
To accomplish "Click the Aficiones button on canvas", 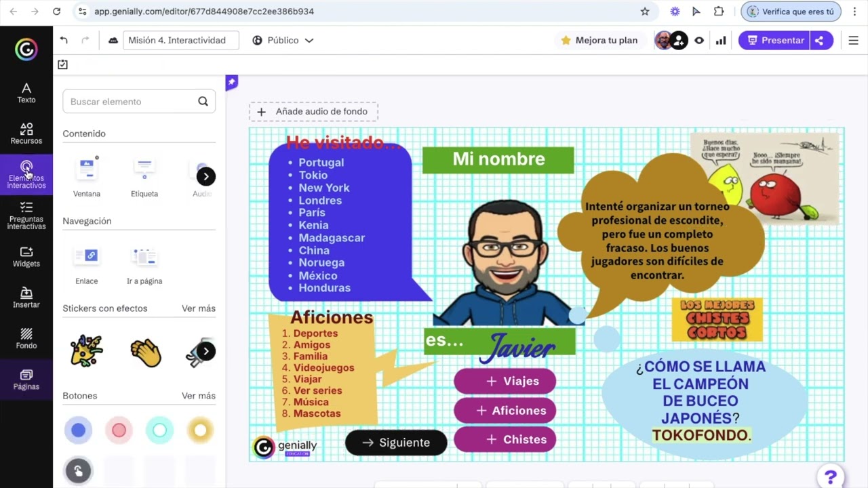I will 505,410.
